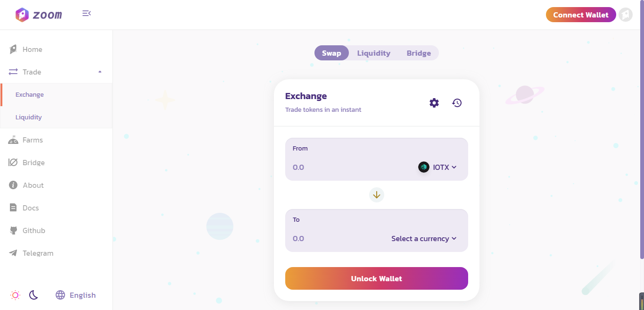Switch to dark mode moon icon

[x=33, y=295]
